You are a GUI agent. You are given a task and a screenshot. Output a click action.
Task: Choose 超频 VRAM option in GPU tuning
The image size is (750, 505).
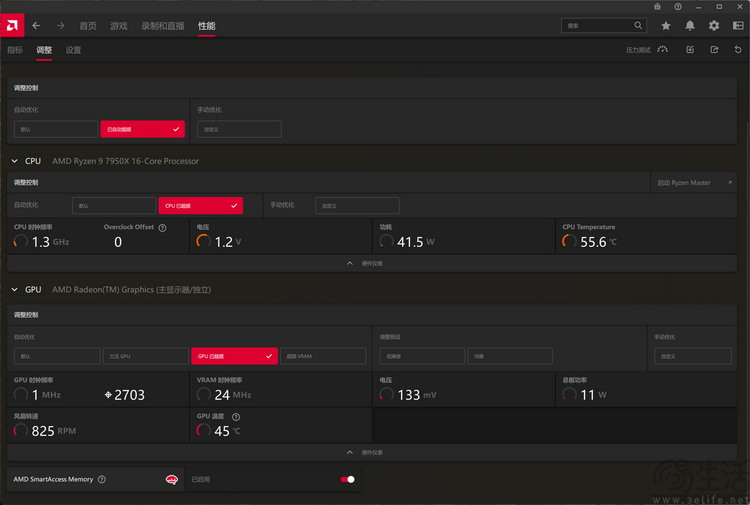323,356
